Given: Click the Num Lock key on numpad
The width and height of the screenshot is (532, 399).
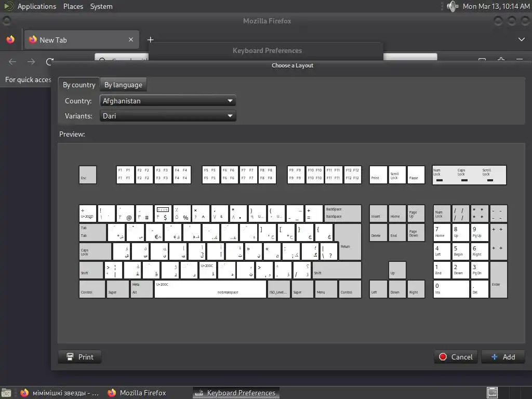Looking at the screenshot, I should (x=442, y=214).
